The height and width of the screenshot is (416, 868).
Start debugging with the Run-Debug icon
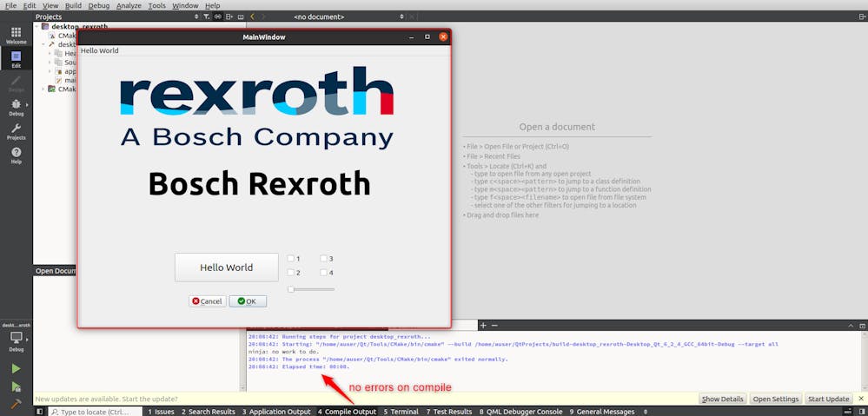(16, 386)
